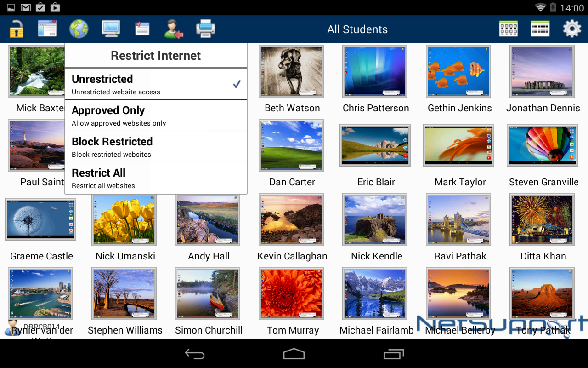
Task: Open settings gear icon
Action: [x=572, y=29]
